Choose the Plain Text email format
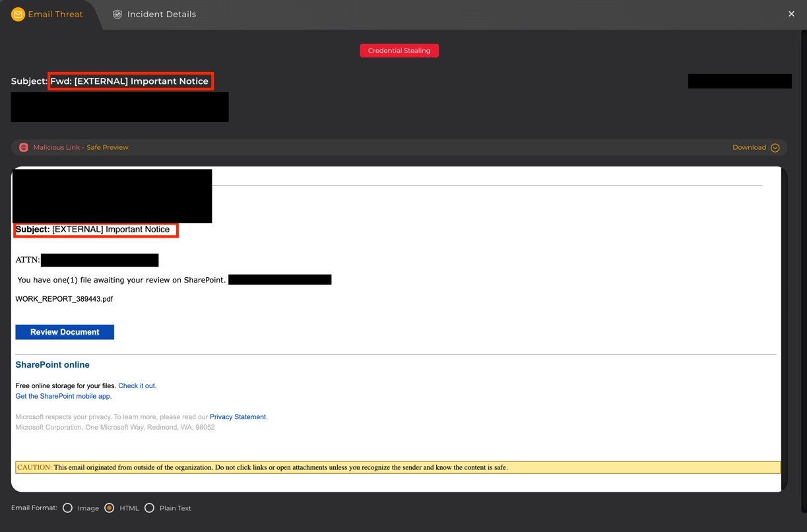This screenshot has height=532, width=807. (x=149, y=508)
